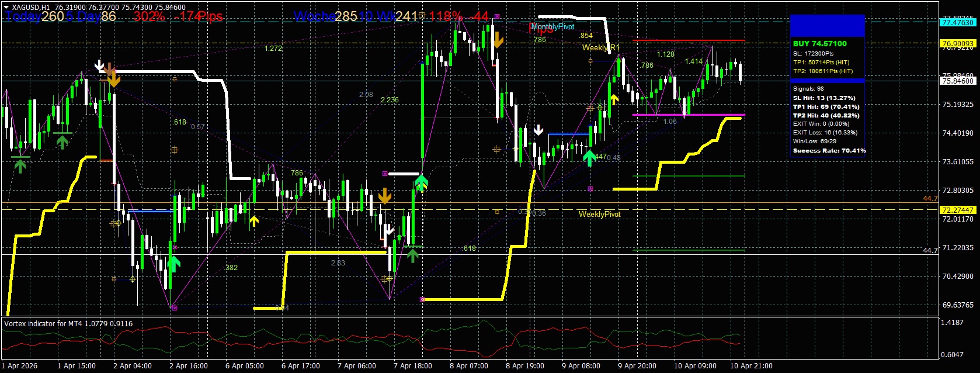Click the orange down arrow near MonthlyPivot
The image size is (980, 373).
(498, 40)
